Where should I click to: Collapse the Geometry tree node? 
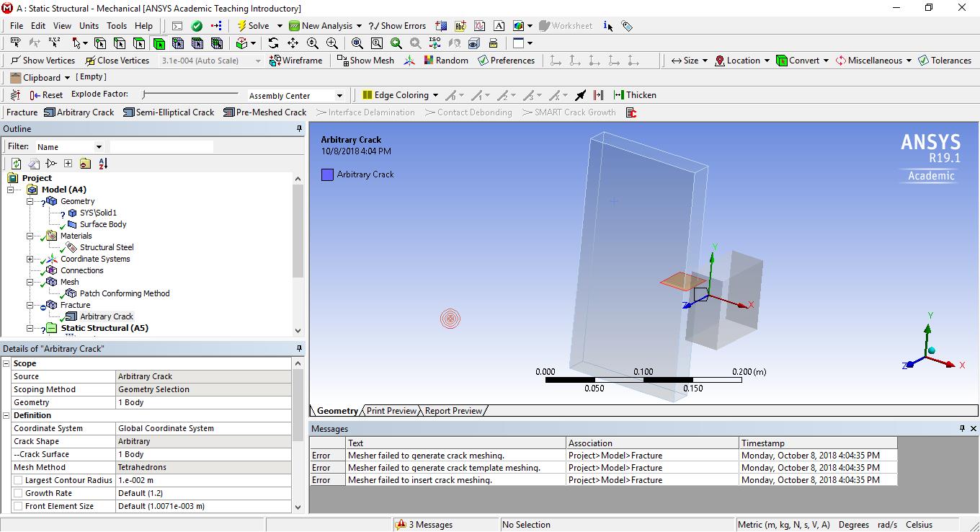pyautogui.click(x=30, y=201)
